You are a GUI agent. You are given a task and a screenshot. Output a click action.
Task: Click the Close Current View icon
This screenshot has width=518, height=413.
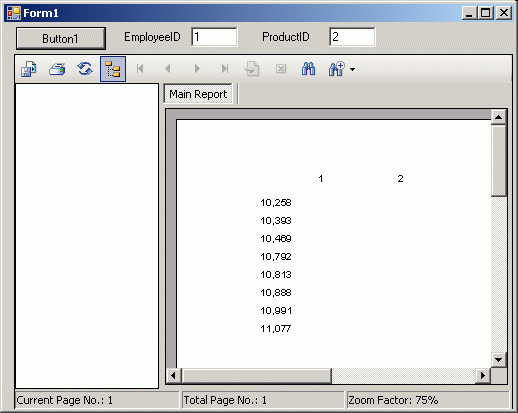pos(281,69)
